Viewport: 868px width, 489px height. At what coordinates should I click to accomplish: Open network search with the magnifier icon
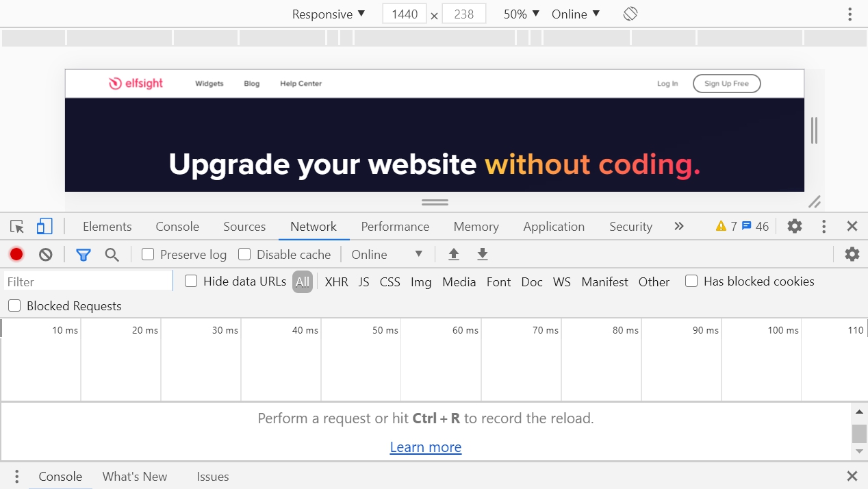pyautogui.click(x=111, y=254)
